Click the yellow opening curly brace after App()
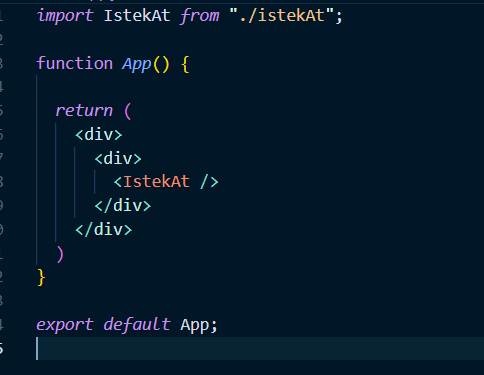 pyautogui.click(x=186, y=64)
